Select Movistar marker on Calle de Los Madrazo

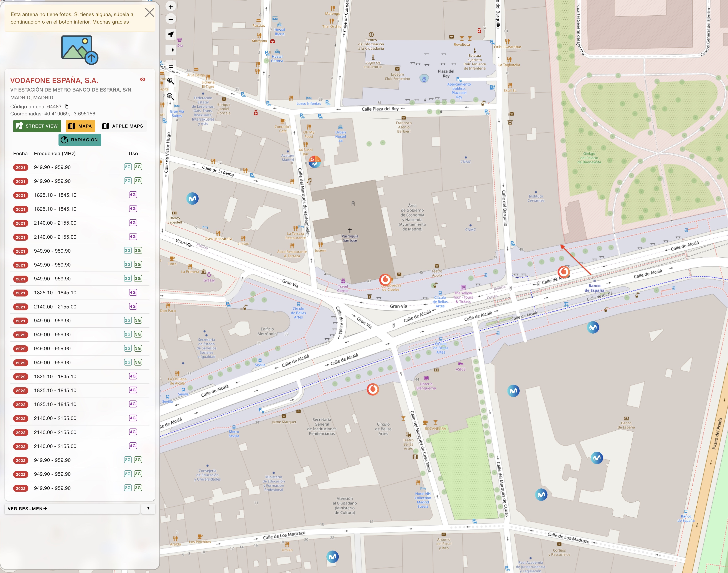point(333,557)
